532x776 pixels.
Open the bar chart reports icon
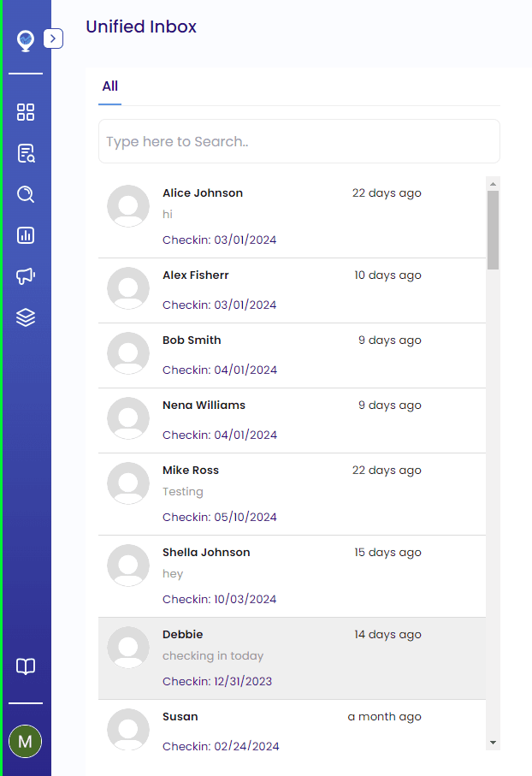point(26,235)
